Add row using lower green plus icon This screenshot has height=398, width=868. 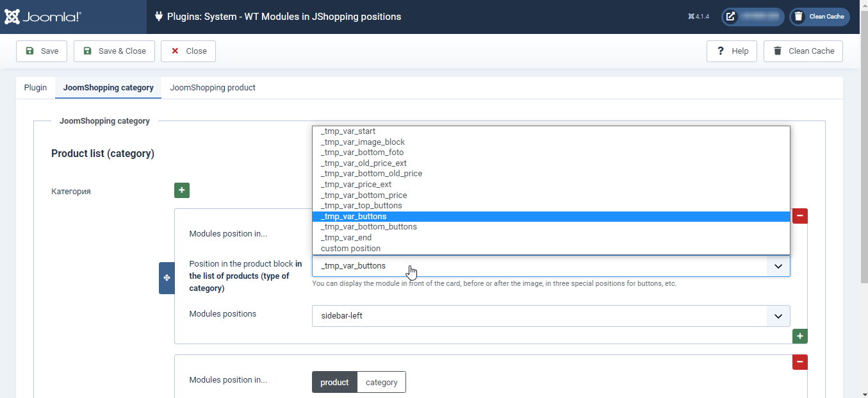[799, 336]
